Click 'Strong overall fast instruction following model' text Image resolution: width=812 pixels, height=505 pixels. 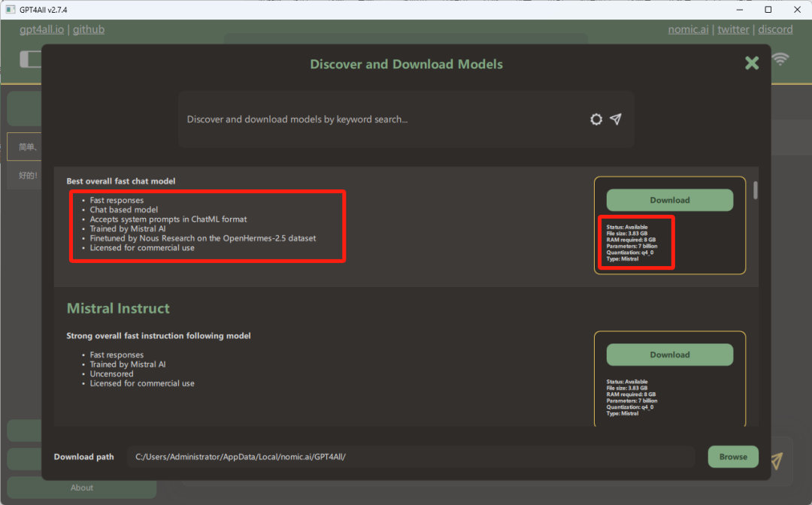click(x=159, y=336)
